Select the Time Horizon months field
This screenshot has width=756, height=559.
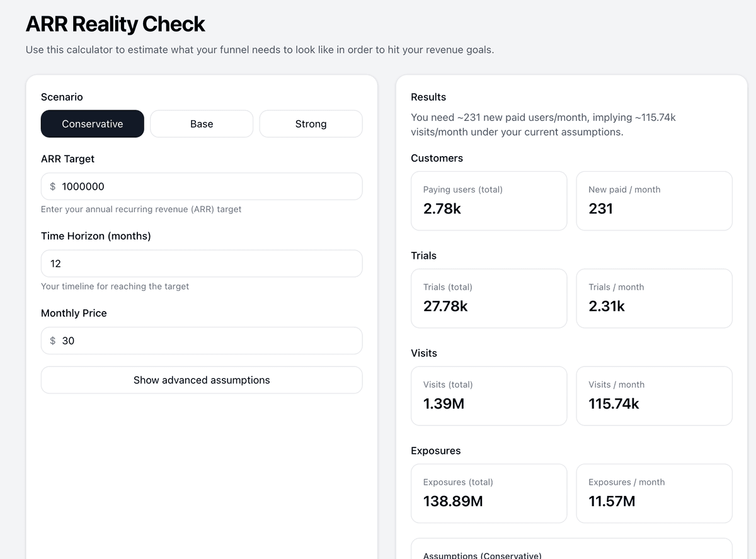pyautogui.click(x=202, y=263)
